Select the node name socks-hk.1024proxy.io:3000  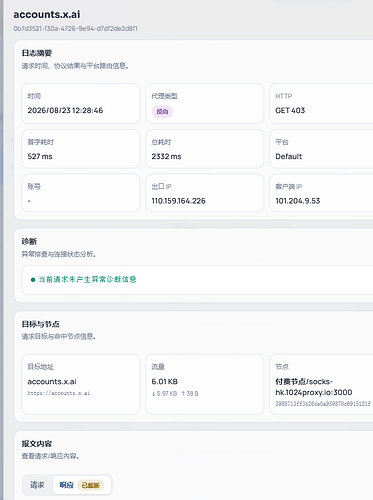[314, 387]
